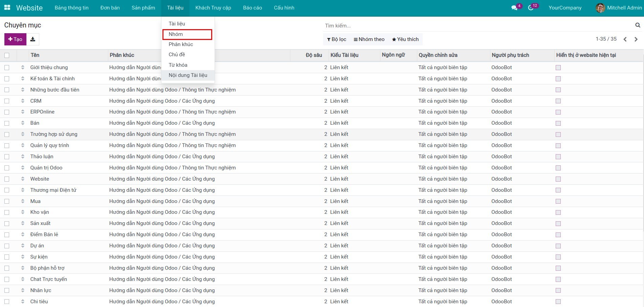Select the checkbox for the Website row
This screenshot has width=644, height=307.
(7, 179)
